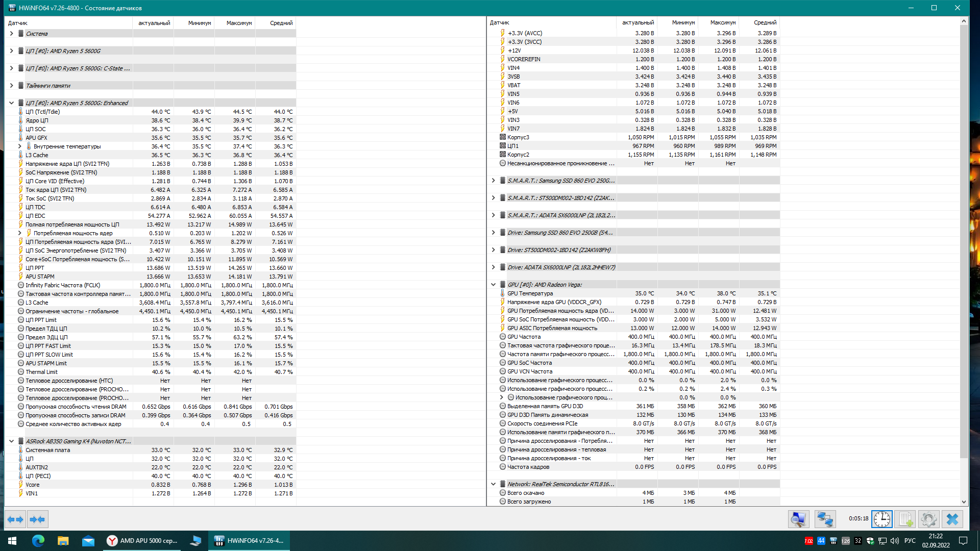Open the monitor with magnifier sensor tool

798,519
